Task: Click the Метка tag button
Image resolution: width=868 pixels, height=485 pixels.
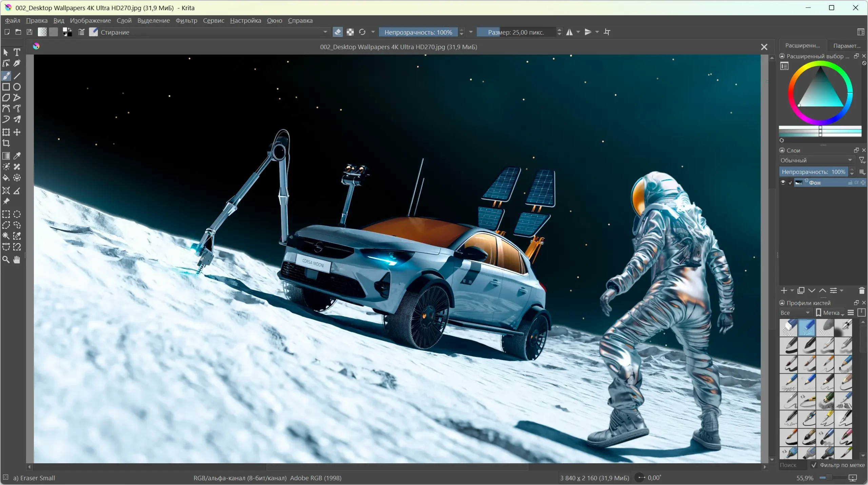Action: pyautogui.click(x=829, y=313)
